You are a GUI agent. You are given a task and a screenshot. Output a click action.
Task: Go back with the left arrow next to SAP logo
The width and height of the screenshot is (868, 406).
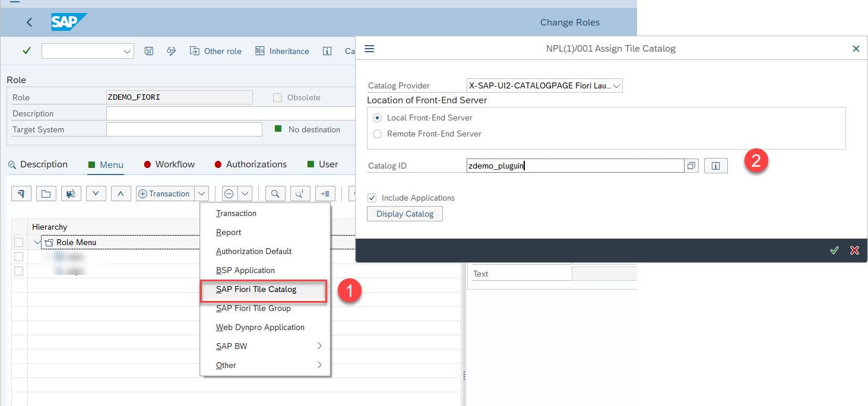click(30, 23)
